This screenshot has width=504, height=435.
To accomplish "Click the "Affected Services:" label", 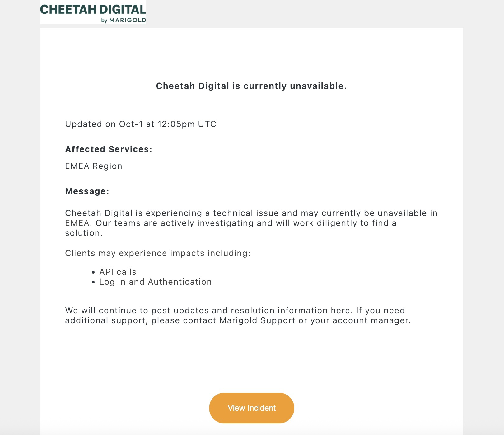I will tap(108, 149).
